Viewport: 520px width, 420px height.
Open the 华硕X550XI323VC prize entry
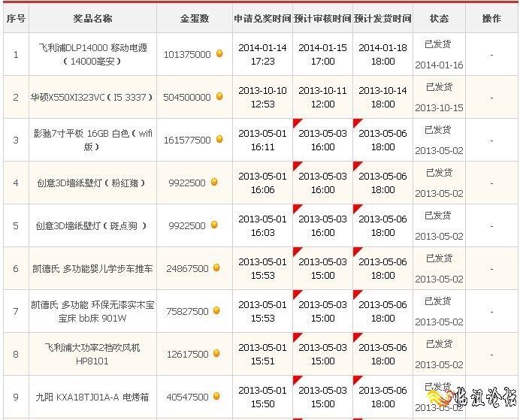click(92, 97)
